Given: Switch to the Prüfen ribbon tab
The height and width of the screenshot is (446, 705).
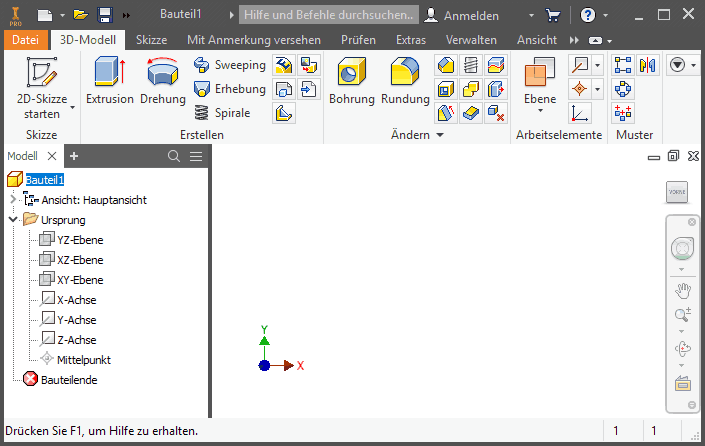Looking at the screenshot, I should [x=358, y=40].
